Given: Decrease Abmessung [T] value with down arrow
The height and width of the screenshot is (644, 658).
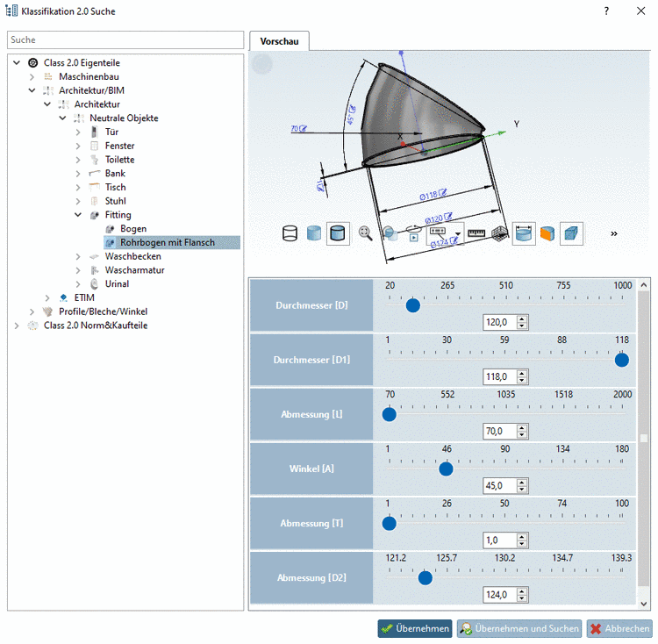Looking at the screenshot, I should click(x=522, y=544).
